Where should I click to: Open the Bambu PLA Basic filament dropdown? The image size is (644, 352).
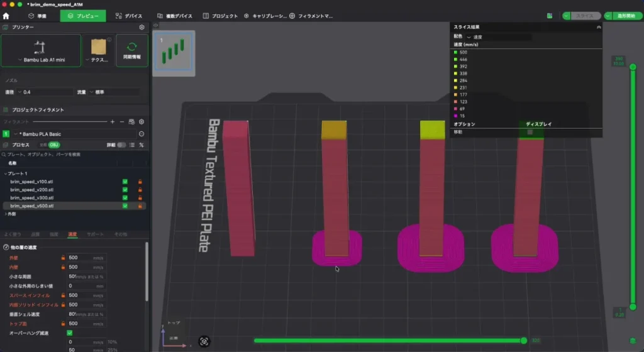coord(74,134)
